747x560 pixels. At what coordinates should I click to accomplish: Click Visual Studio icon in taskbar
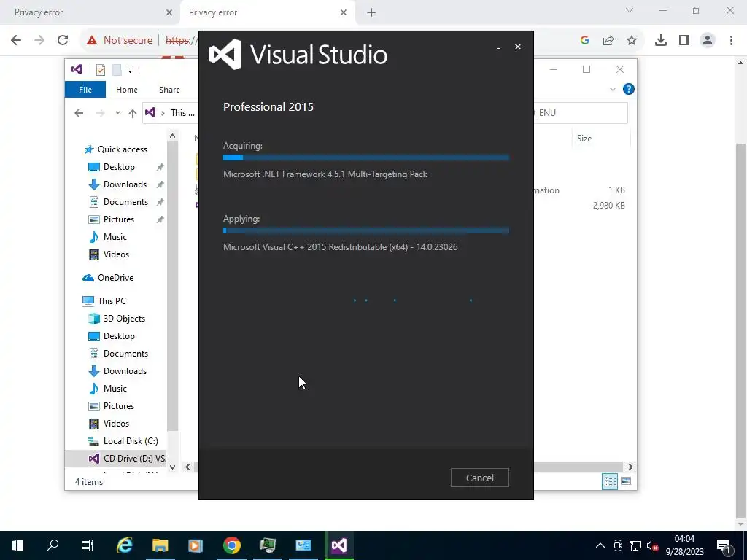click(339, 545)
